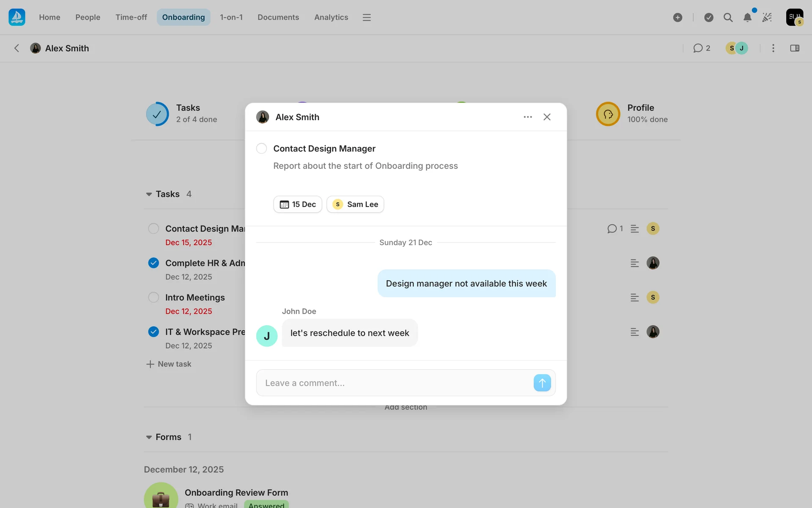Click the Sam Lee assignee chip
The height and width of the screenshot is (508, 812).
pyautogui.click(x=355, y=204)
